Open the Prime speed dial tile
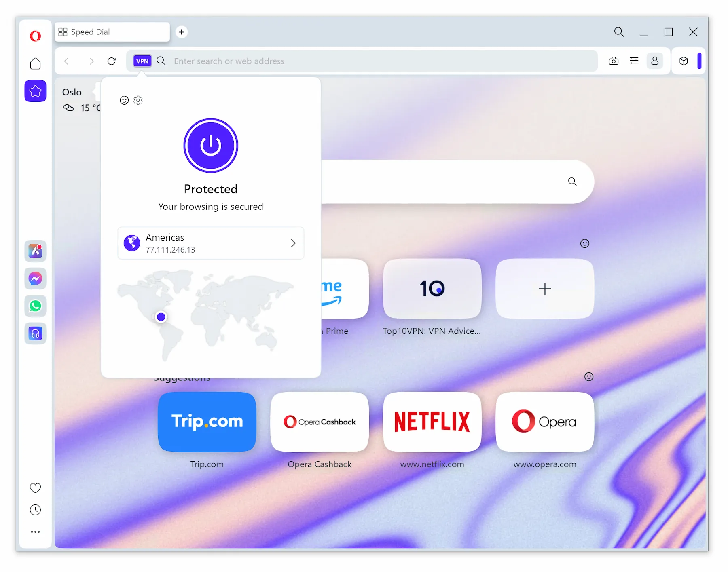 pyautogui.click(x=345, y=289)
